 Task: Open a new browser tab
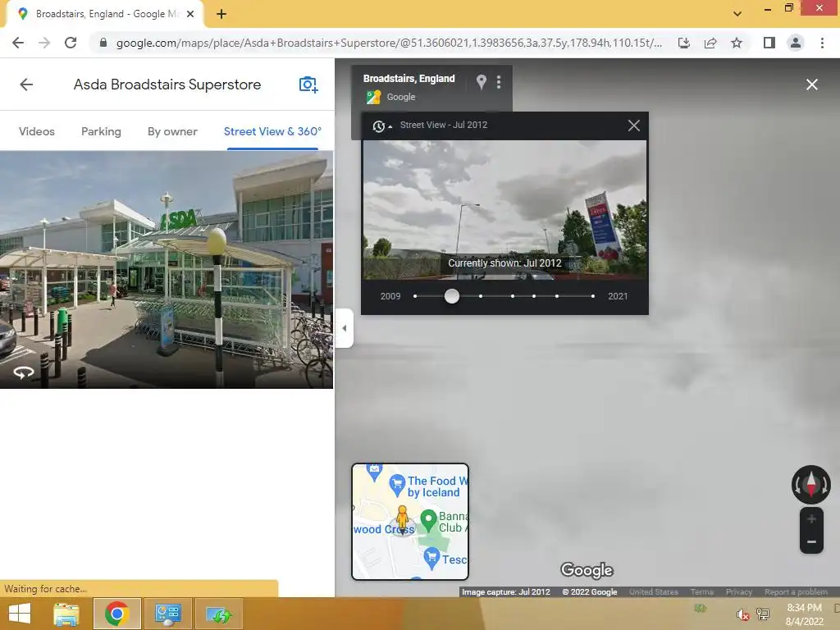(221, 15)
